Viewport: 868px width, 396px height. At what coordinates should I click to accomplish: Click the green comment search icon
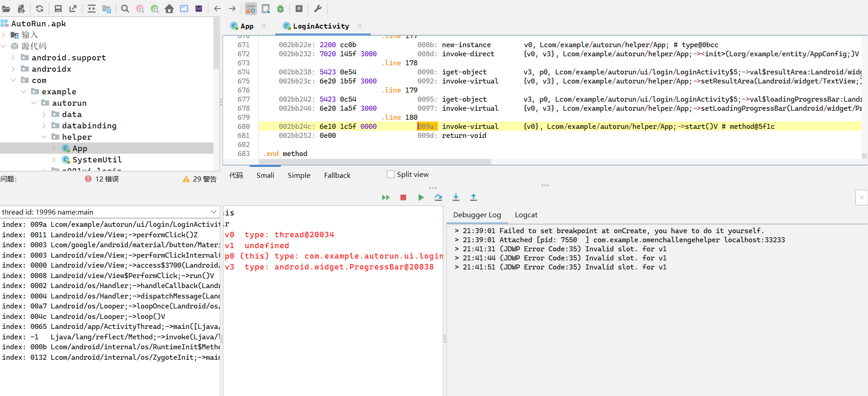tap(155, 9)
